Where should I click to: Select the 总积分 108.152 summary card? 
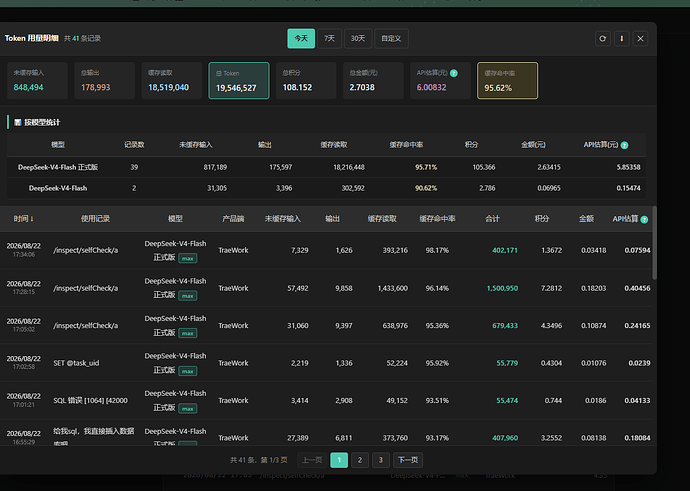click(x=306, y=81)
